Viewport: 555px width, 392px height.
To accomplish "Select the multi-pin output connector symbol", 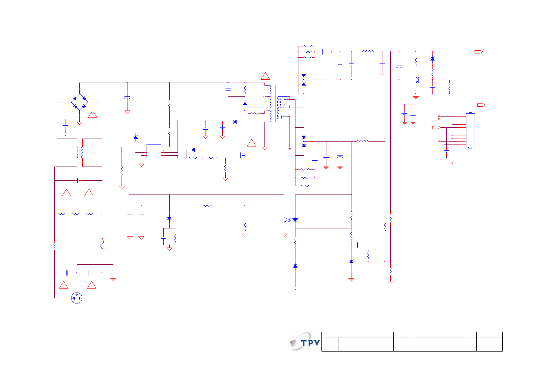I will tap(470, 130).
